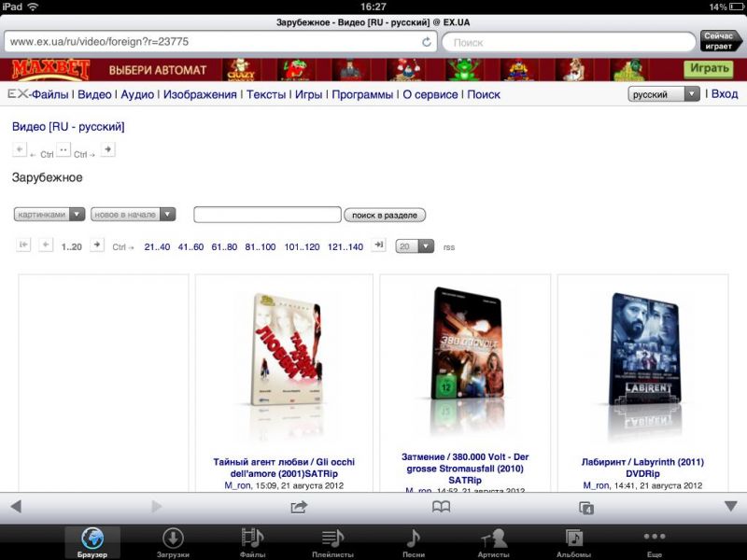Expand the русский language dropdown
Image resolution: width=747 pixels, height=560 pixels.
664,94
